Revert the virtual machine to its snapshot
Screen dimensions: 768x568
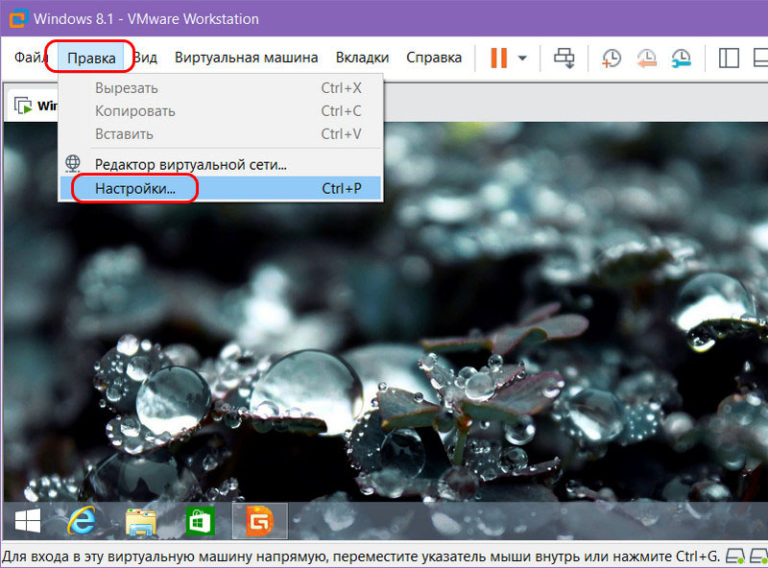(x=646, y=58)
